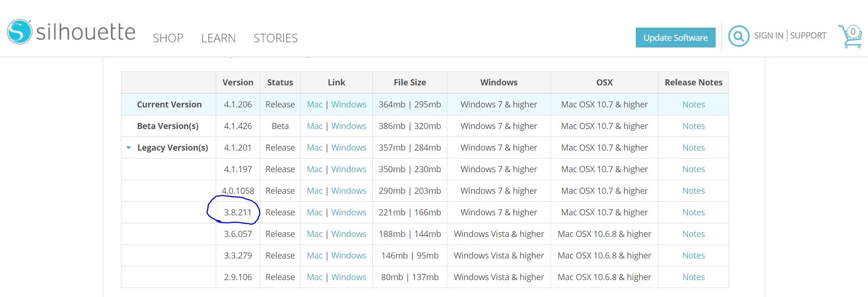Open the search magnifier icon

click(739, 36)
